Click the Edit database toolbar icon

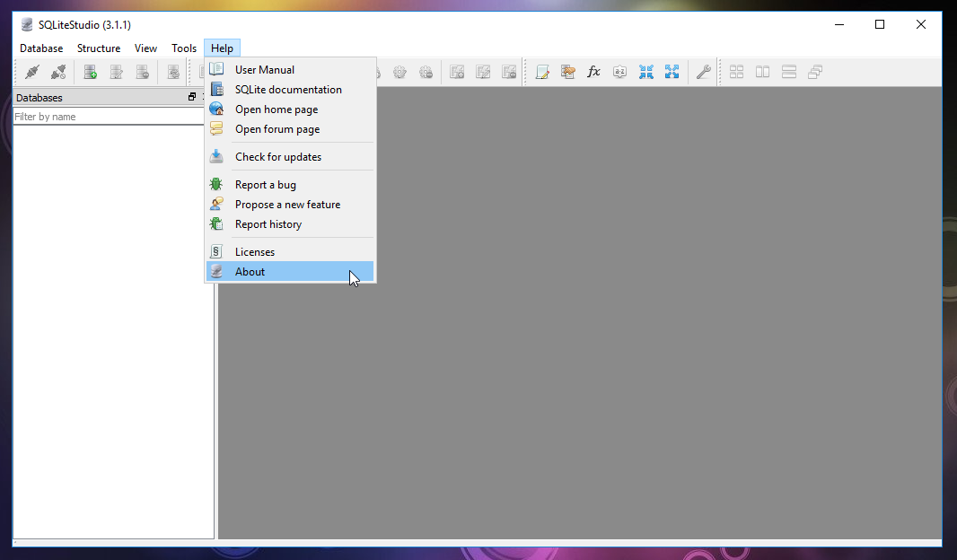point(117,72)
